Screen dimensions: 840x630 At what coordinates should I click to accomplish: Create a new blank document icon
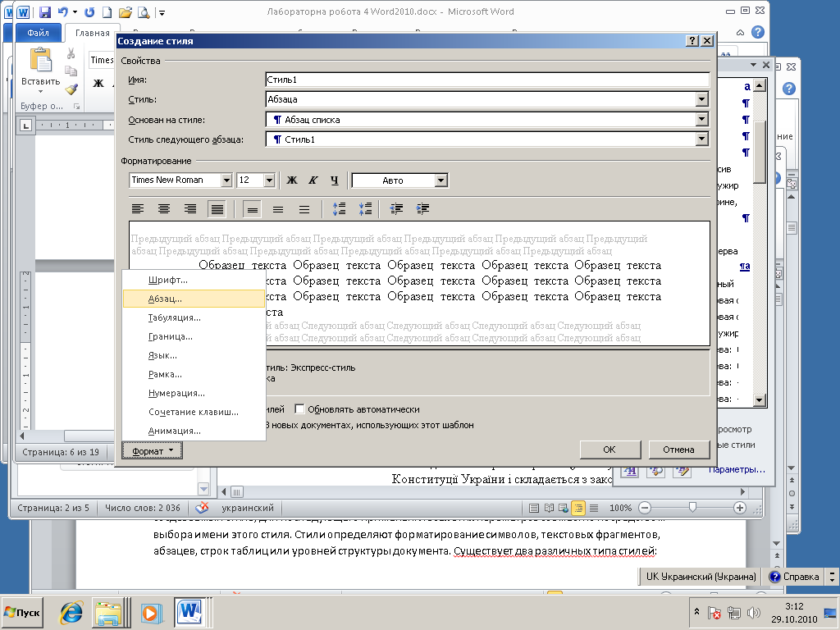pos(107,11)
